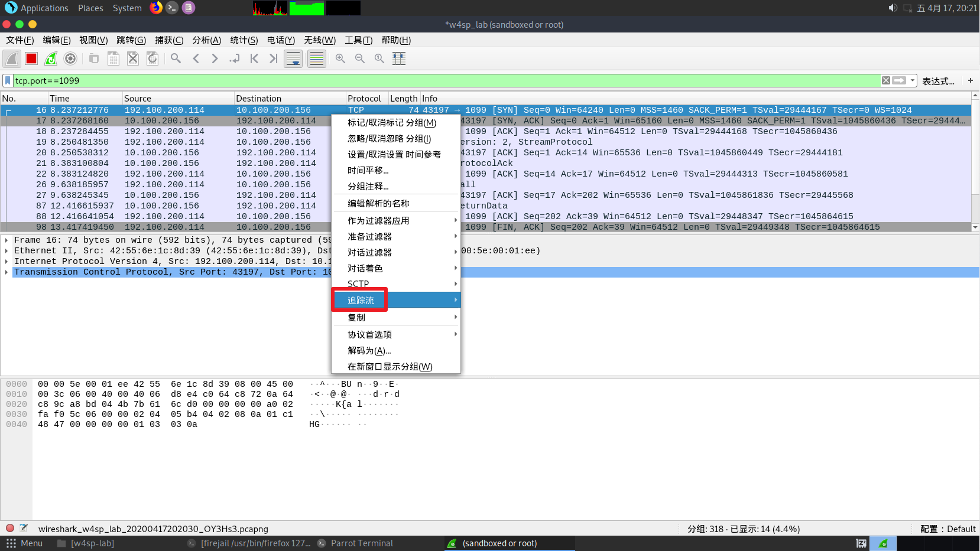Jump to last packet
Screen dimensions: 980x551
tap(274, 58)
